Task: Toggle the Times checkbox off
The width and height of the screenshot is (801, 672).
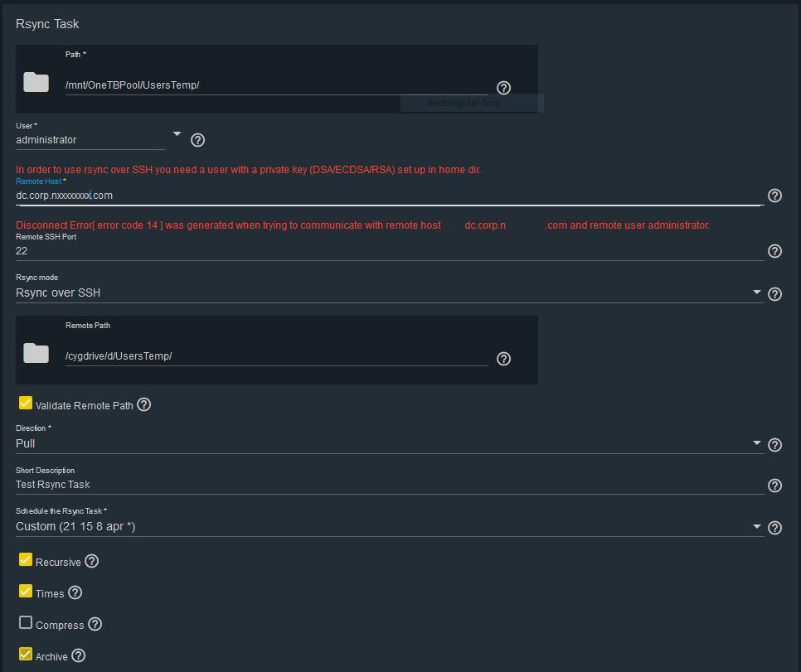Action: point(26,592)
